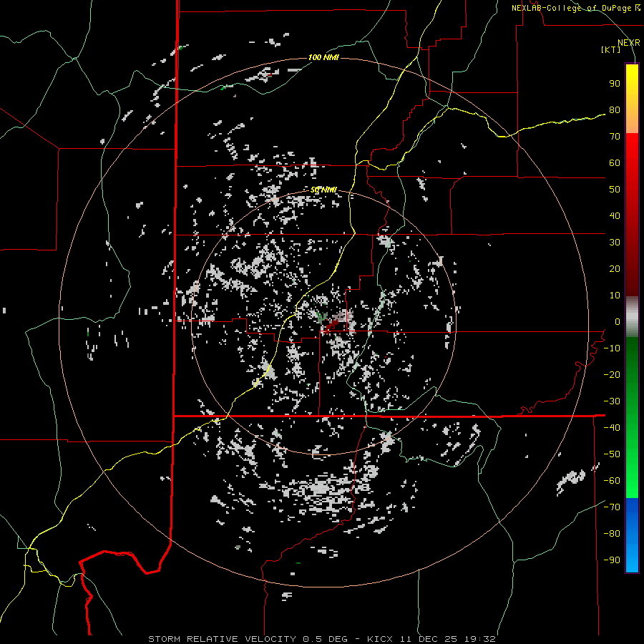644x644 pixels.
Task: Click the -60 value on velocity scale
Action: (x=612, y=481)
